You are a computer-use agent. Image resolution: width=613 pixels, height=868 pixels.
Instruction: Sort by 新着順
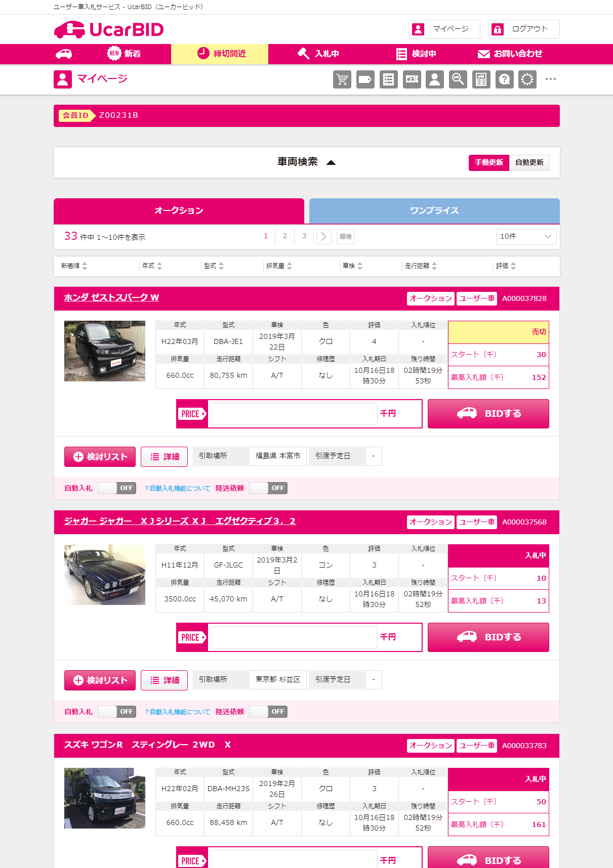pos(74,266)
